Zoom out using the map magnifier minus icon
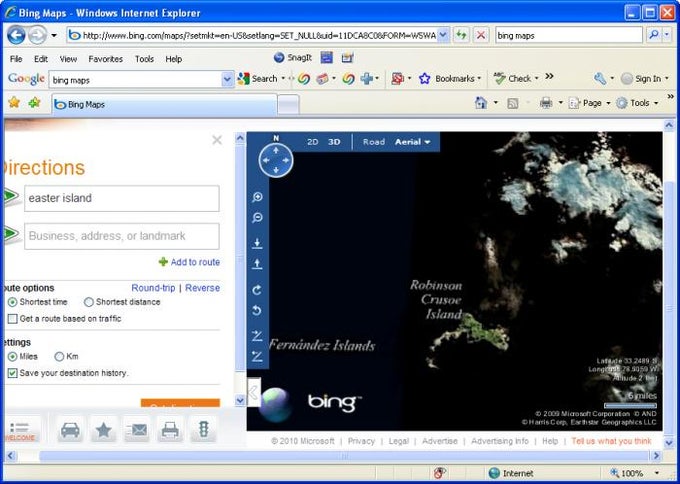The width and height of the screenshot is (680, 484). [257, 218]
